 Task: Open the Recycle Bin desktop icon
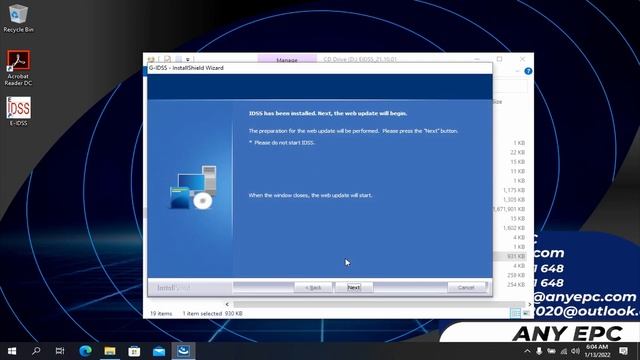click(18, 18)
